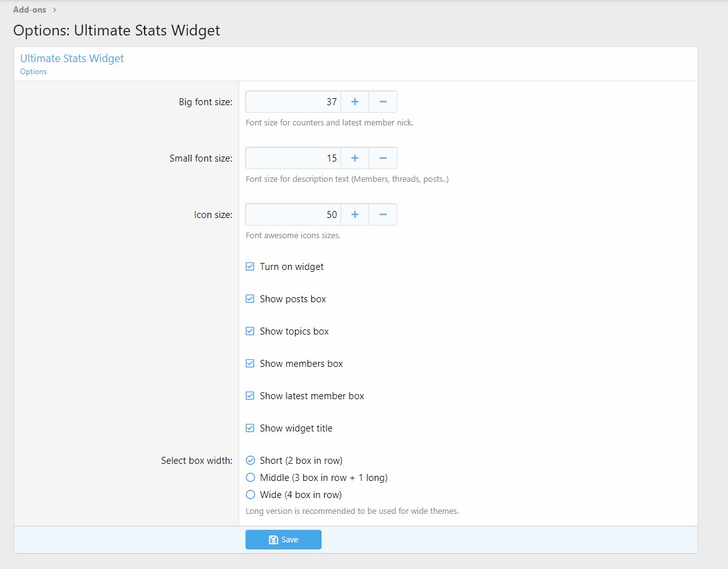Click minus button for Small font size
This screenshot has height=569, width=728.
(x=383, y=158)
